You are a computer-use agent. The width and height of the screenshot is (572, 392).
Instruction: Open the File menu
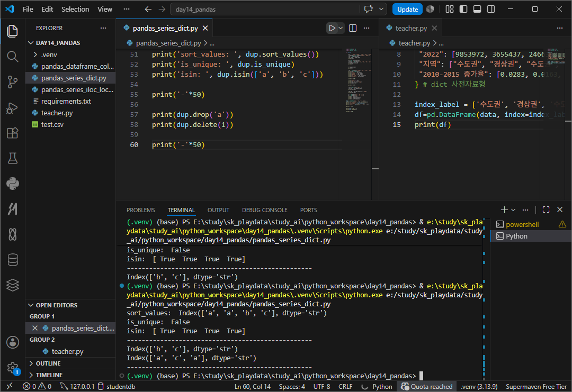point(28,9)
